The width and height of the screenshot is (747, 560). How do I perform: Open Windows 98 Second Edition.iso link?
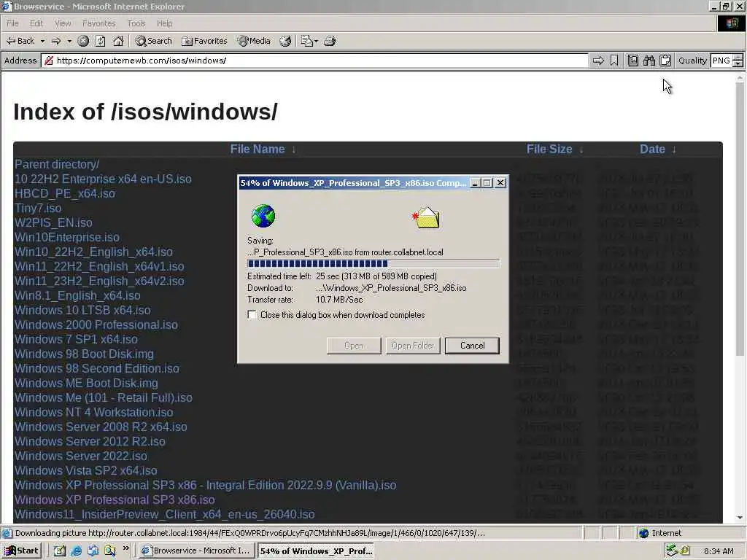[x=97, y=368]
